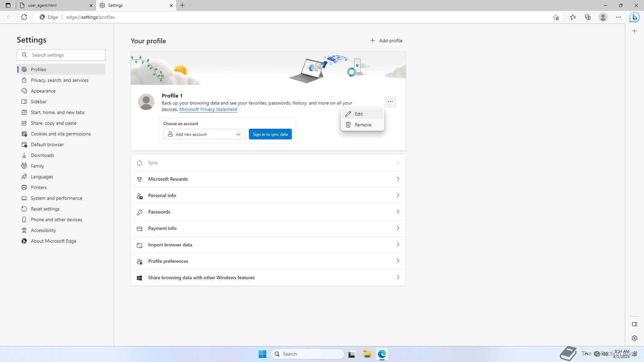Click the taskbar Search box
The image size is (644, 362).
point(308,354)
